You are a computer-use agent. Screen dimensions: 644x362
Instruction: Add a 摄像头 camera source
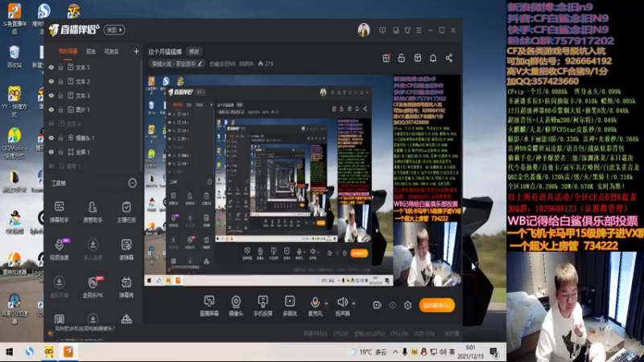coord(236,306)
